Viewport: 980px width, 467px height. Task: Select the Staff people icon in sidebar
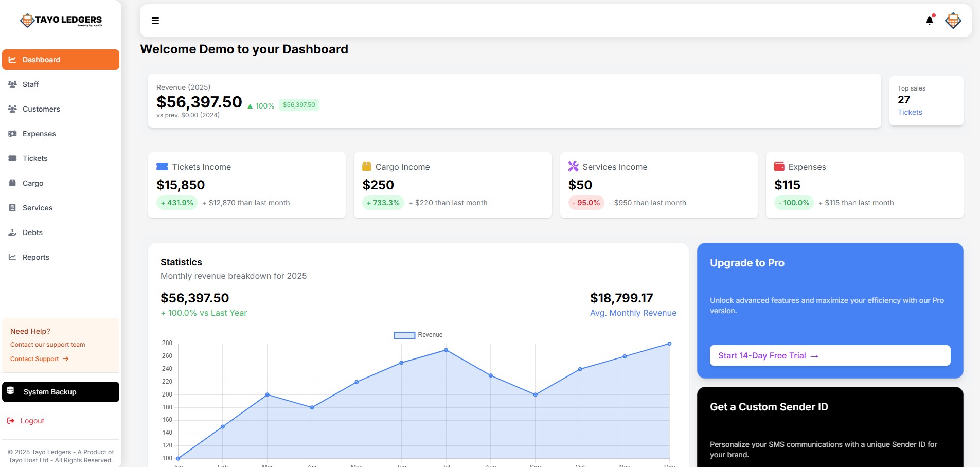[12, 84]
